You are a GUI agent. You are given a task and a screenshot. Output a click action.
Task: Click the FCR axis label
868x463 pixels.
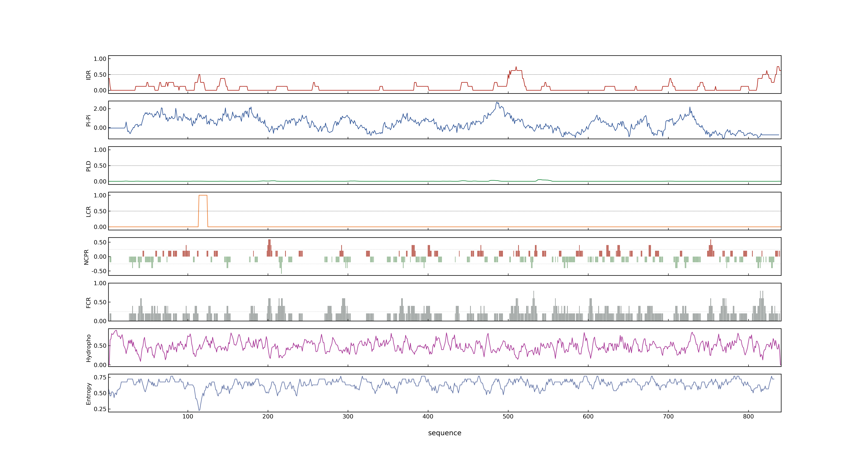88,302
